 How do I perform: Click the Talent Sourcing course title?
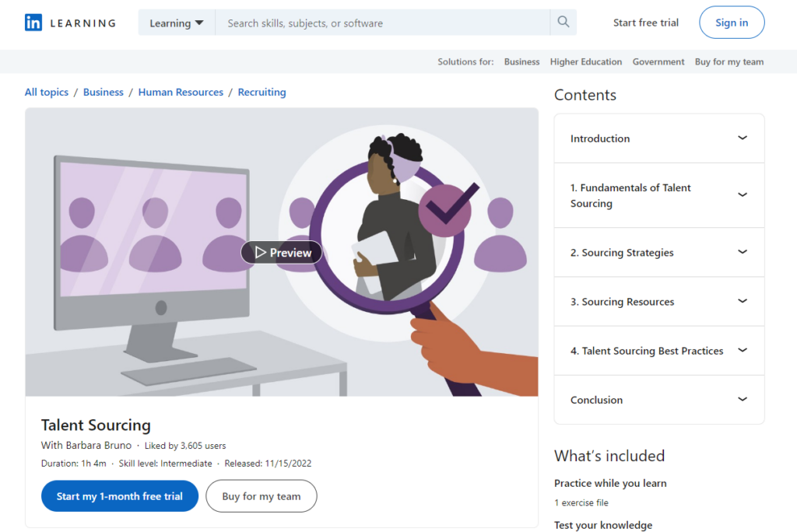(x=96, y=425)
